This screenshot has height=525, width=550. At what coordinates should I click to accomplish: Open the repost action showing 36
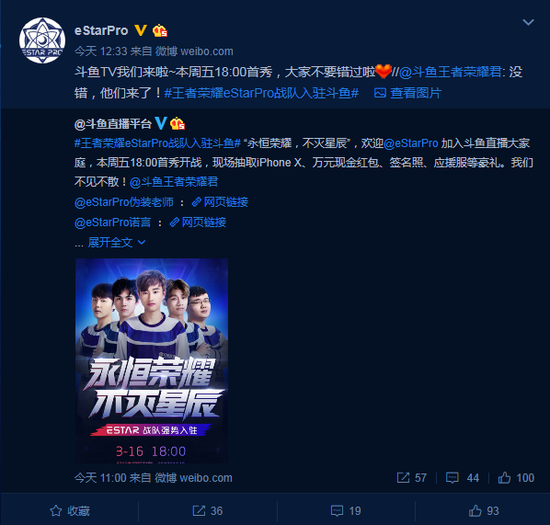(x=208, y=511)
